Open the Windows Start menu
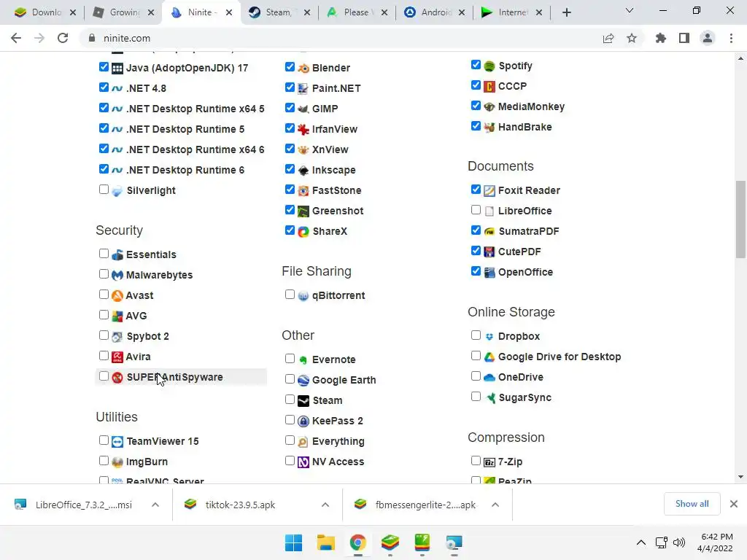This screenshot has width=747, height=560. click(x=293, y=542)
